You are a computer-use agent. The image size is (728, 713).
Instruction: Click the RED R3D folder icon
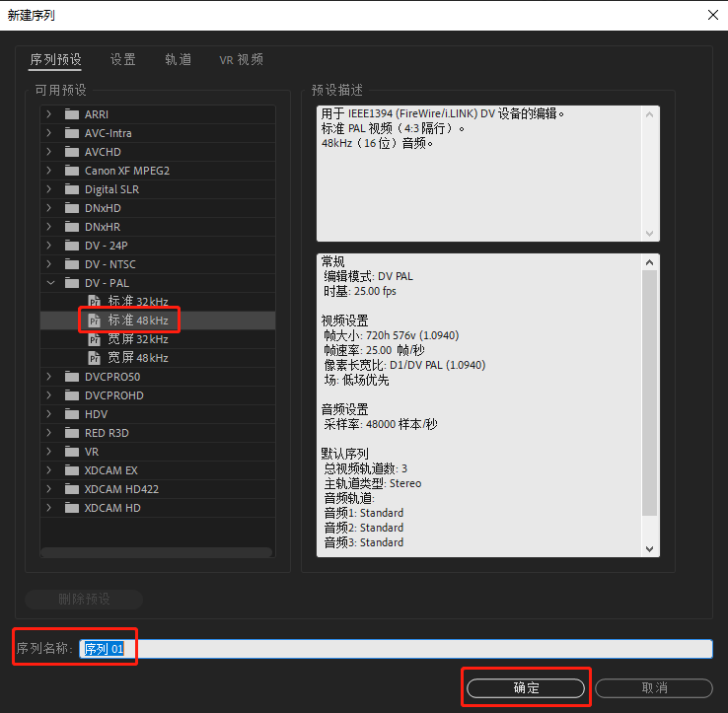[71, 433]
